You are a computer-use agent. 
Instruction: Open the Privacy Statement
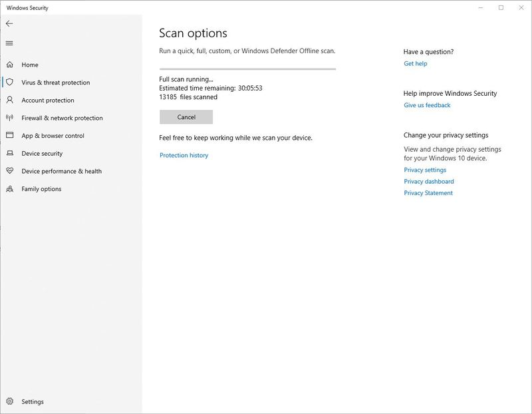click(427, 194)
